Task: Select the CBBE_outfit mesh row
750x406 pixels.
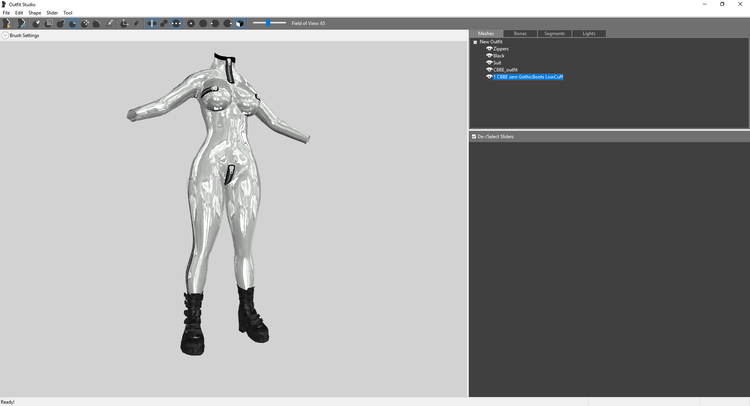Action: (x=506, y=70)
